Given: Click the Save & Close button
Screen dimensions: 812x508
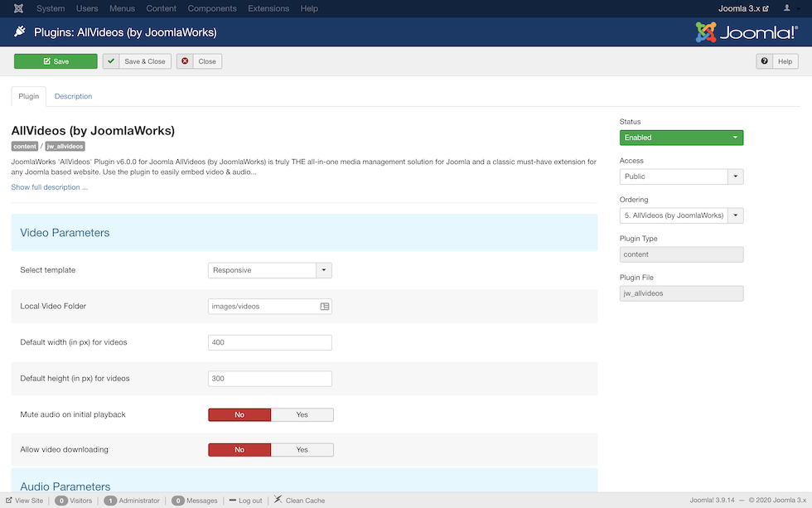Looking at the screenshot, I should (137, 61).
